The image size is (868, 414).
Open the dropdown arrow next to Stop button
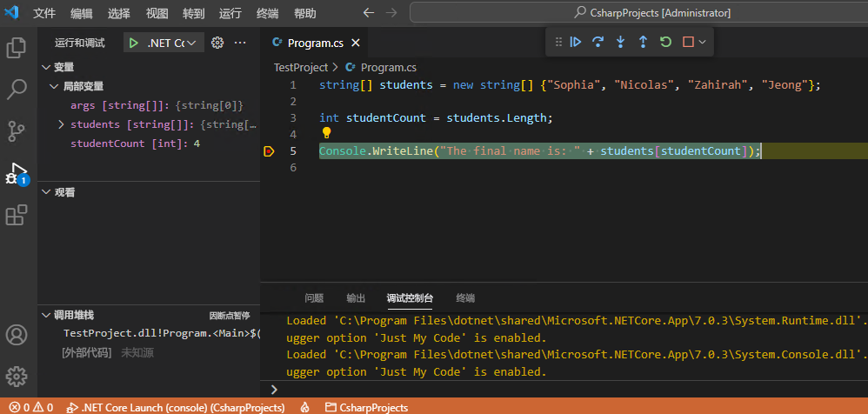(702, 42)
